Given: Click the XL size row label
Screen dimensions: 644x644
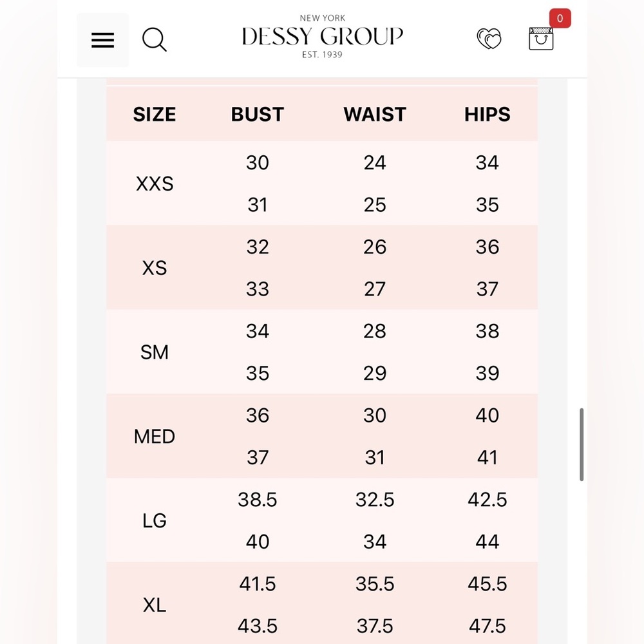Looking at the screenshot, I should (x=155, y=605).
